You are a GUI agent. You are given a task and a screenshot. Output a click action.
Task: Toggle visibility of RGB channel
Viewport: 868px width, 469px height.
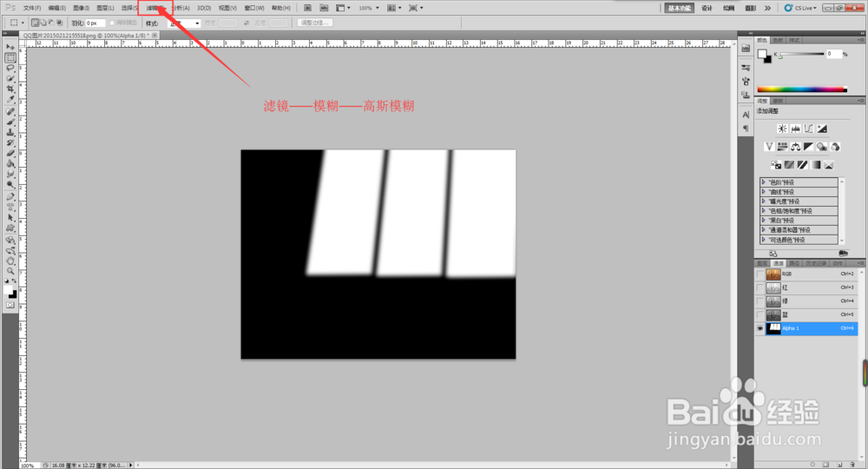[760, 274]
